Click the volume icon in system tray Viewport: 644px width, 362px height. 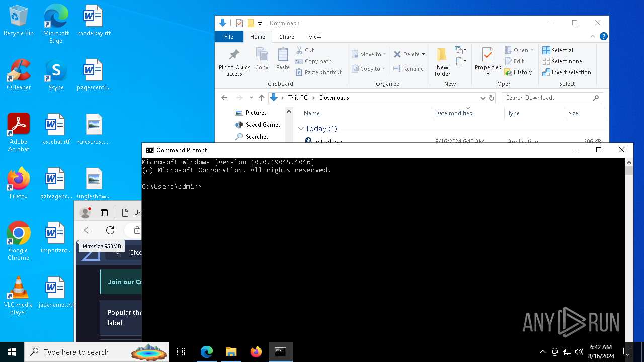point(579,352)
